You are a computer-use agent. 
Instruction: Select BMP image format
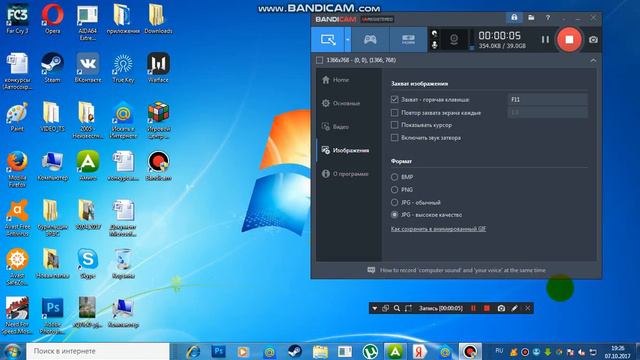tap(394, 177)
